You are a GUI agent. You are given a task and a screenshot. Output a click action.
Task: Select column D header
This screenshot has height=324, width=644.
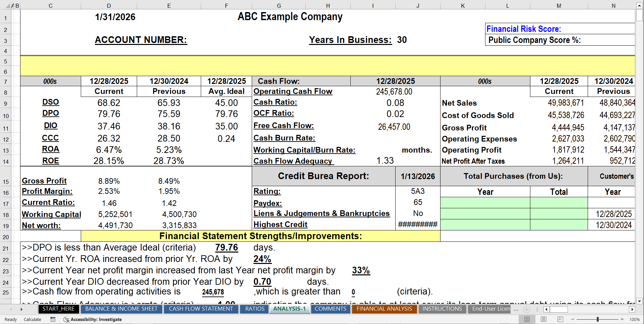109,6
